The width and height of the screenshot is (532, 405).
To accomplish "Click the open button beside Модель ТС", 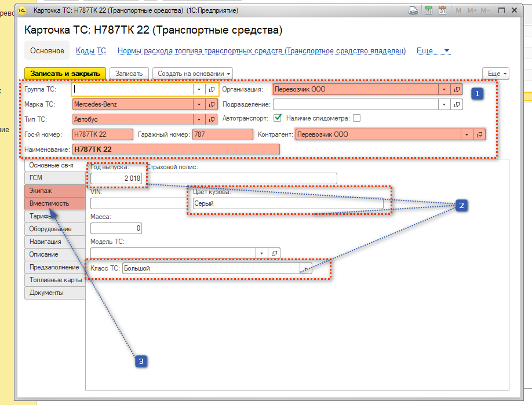I will [x=274, y=253].
